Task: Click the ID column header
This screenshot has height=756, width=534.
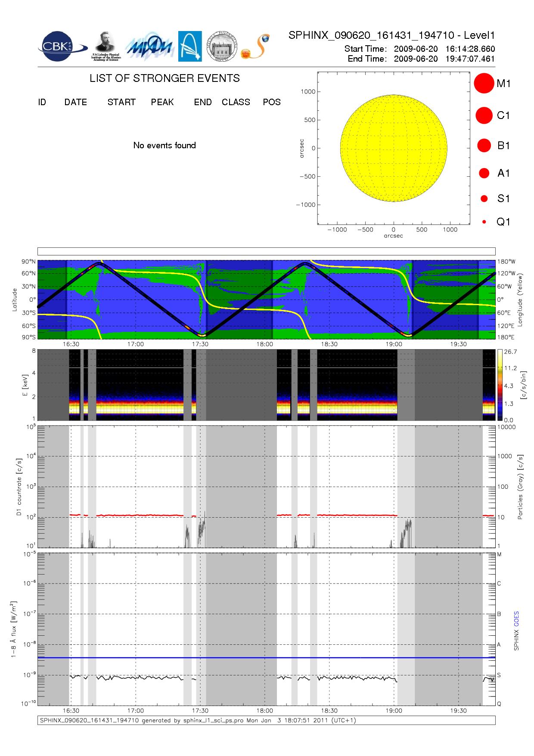Action: coord(42,102)
